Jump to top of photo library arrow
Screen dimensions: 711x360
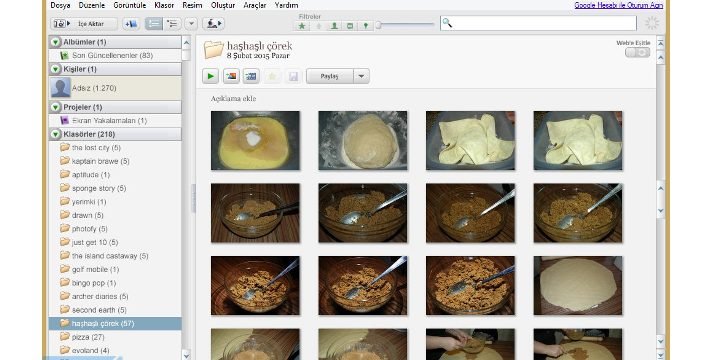660,43
